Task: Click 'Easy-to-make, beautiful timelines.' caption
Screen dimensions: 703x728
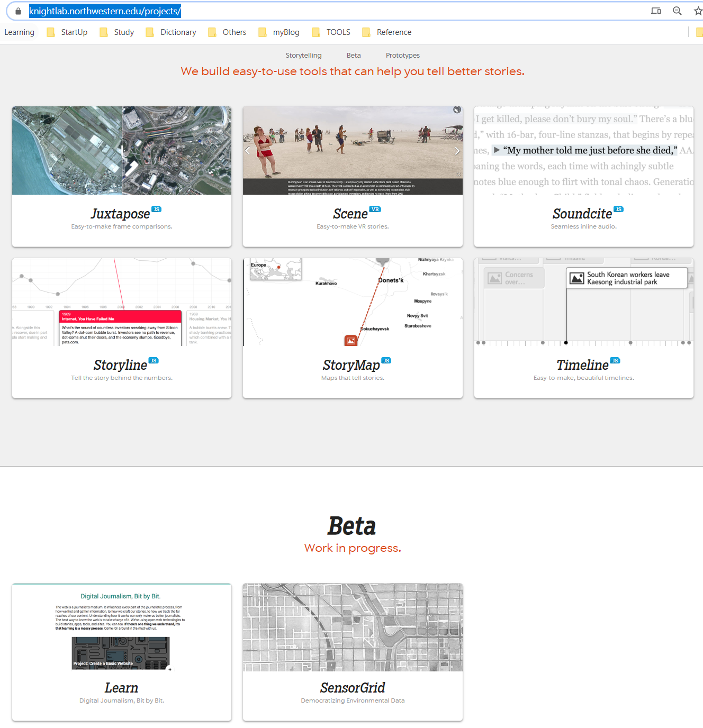Action: coord(583,378)
